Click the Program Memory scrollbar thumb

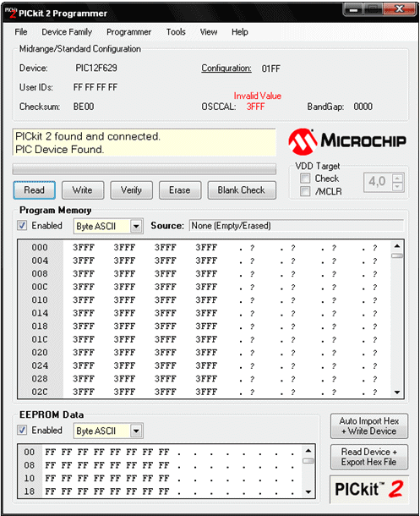(397, 255)
